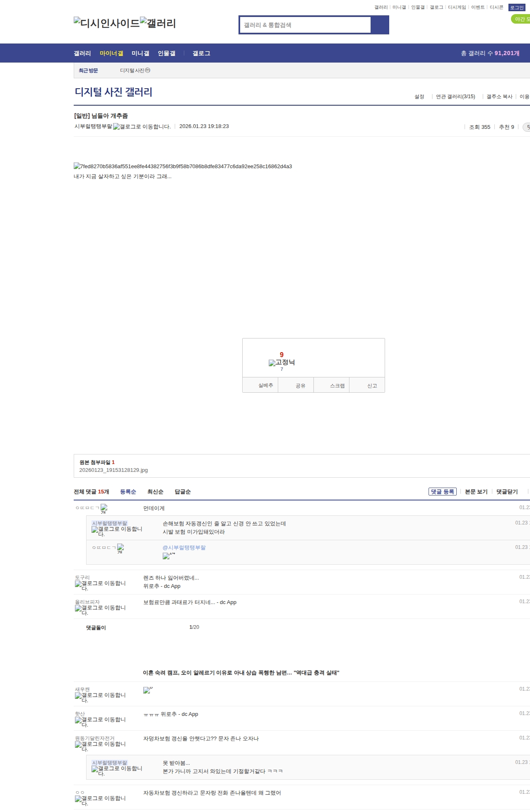Open the 설정 settings dropdown
The width and height of the screenshot is (530, 812).
419,97
